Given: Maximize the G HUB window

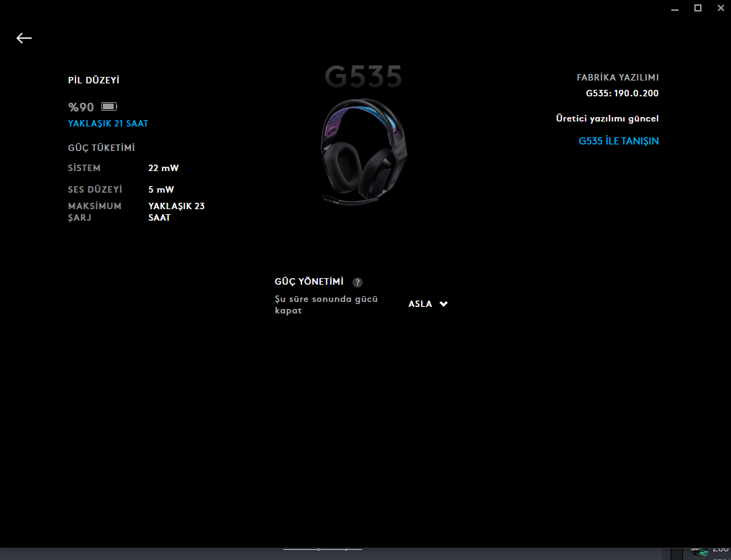Looking at the screenshot, I should pyautogui.click(x=698, y=8).
